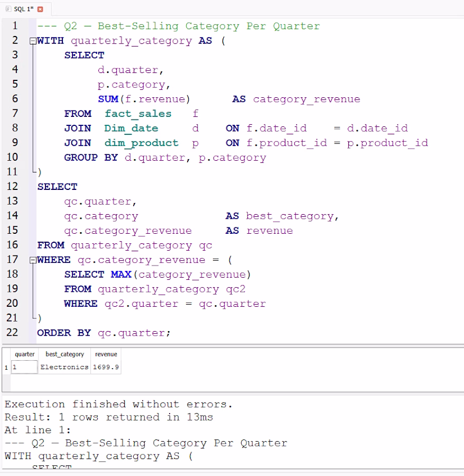Select the revenue column header

(106, 354)
